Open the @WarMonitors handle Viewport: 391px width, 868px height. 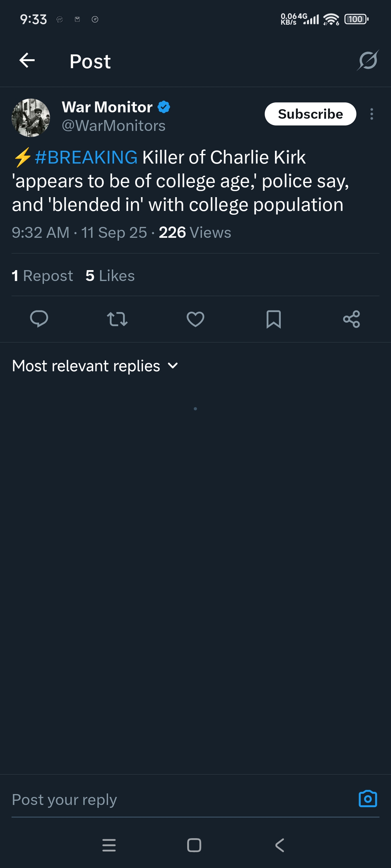click(113, 126)
